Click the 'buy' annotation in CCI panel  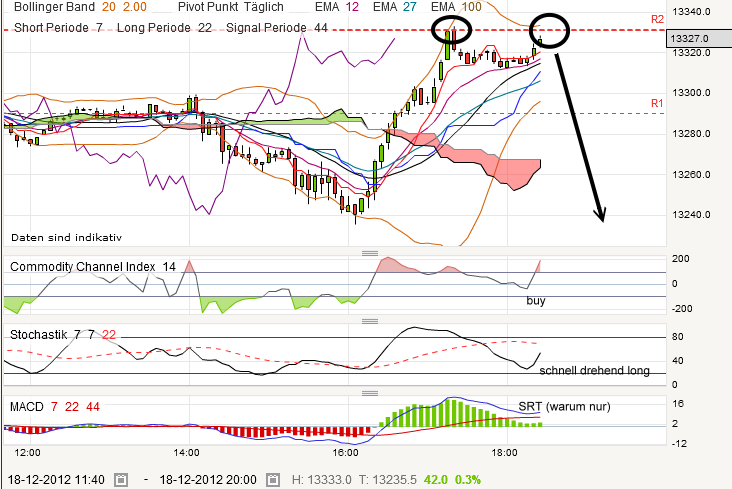536,301
